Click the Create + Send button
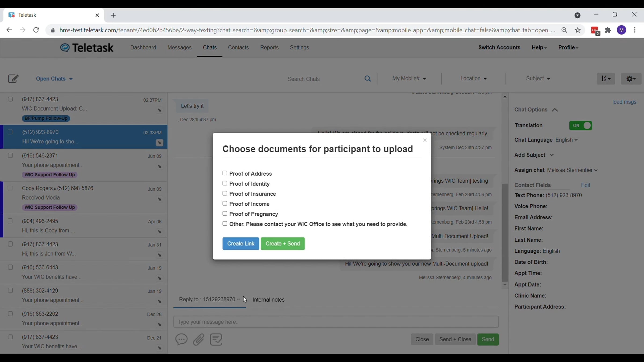This screenshot has height=362, width=644. click(283, 243)
